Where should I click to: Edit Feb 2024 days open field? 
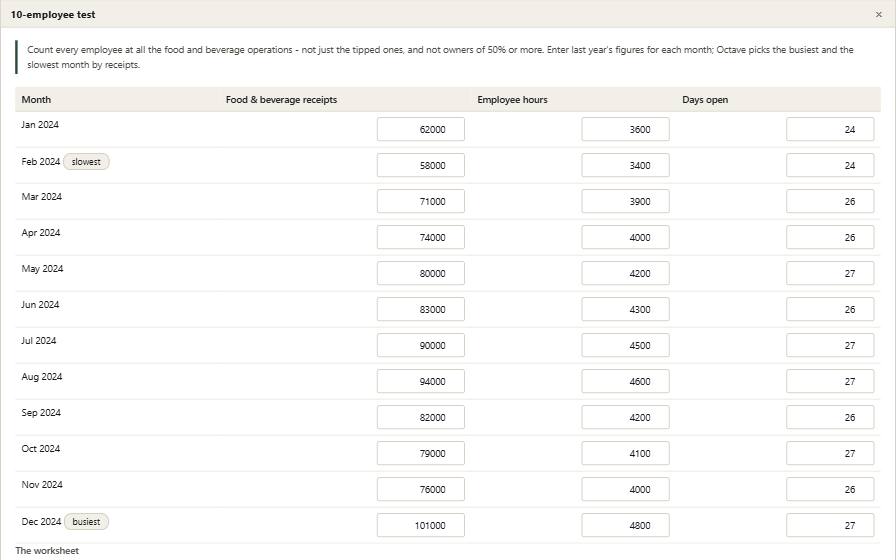click(x=830, y=165)
